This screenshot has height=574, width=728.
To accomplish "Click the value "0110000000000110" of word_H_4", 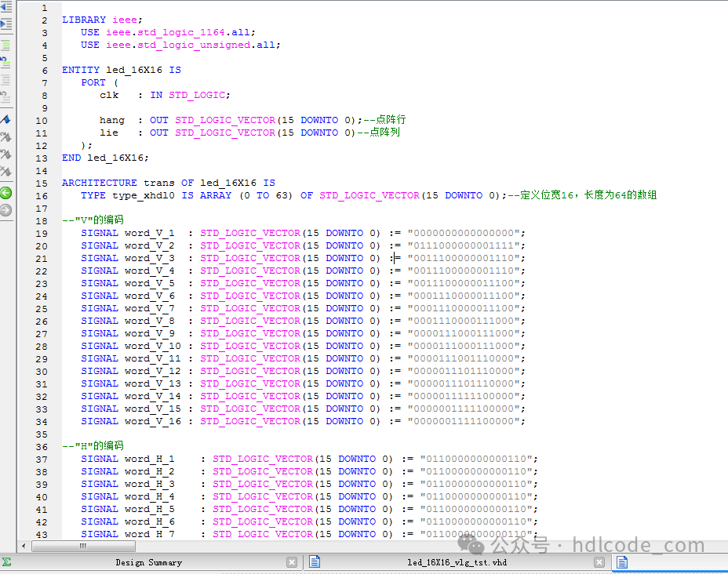I will (476, 496).
